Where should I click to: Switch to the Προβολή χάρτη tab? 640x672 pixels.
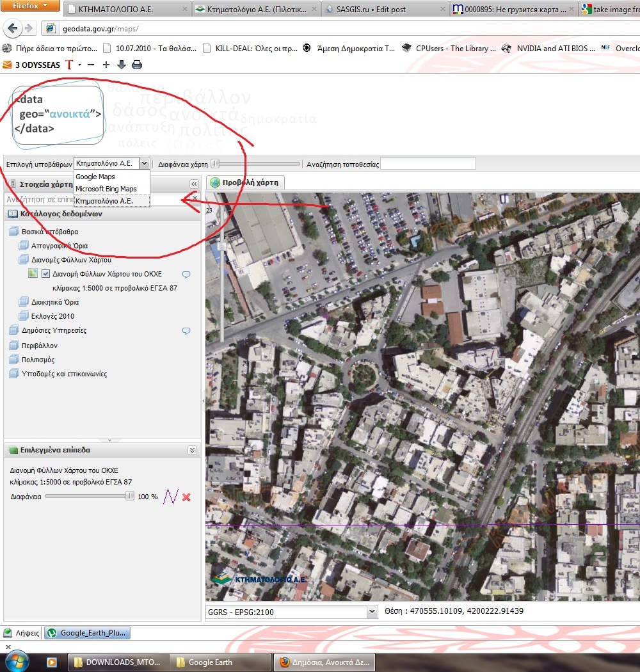pyautogui.click(x=245, y=182)
